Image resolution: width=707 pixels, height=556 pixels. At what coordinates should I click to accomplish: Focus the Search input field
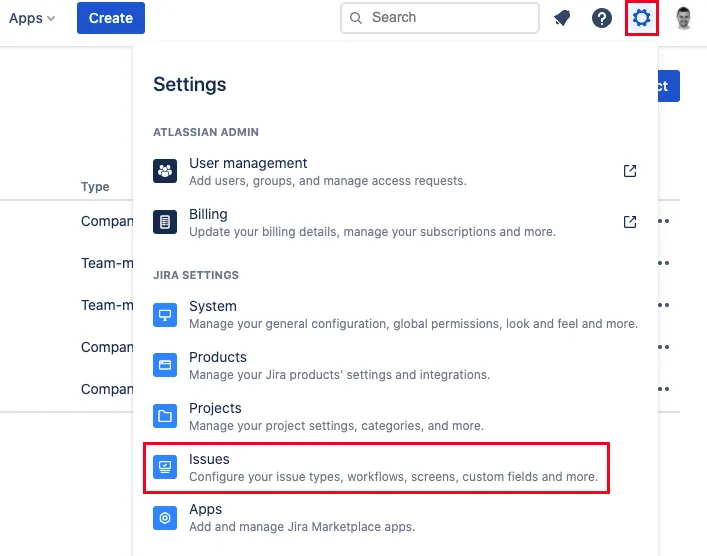pyautogui.click(x=440, y=18)
